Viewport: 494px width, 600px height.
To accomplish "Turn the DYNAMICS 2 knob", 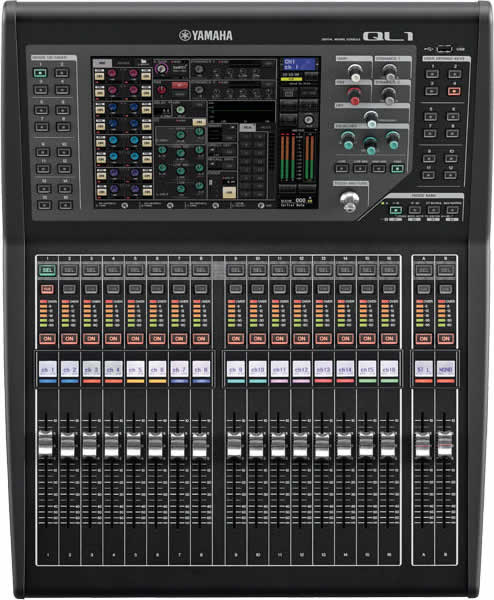I will coord(388,95).
